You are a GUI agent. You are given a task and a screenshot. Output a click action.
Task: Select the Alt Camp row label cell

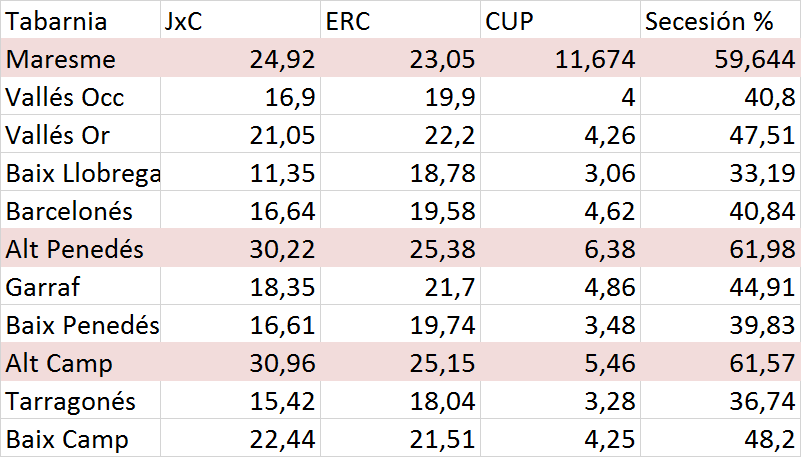pyautogui.click(x=80, y=363)
